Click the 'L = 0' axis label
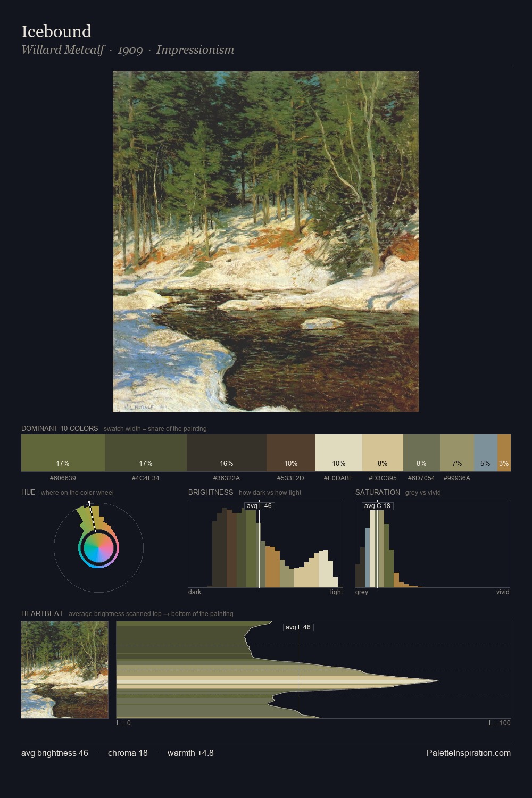 point(123,723)
